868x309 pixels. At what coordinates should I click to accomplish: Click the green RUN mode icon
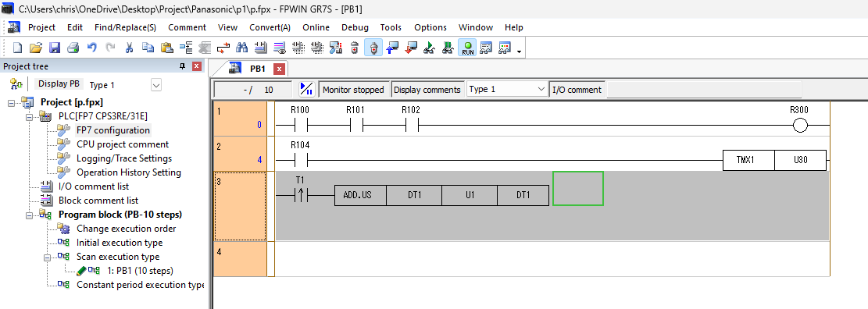[x=468, y=48]
